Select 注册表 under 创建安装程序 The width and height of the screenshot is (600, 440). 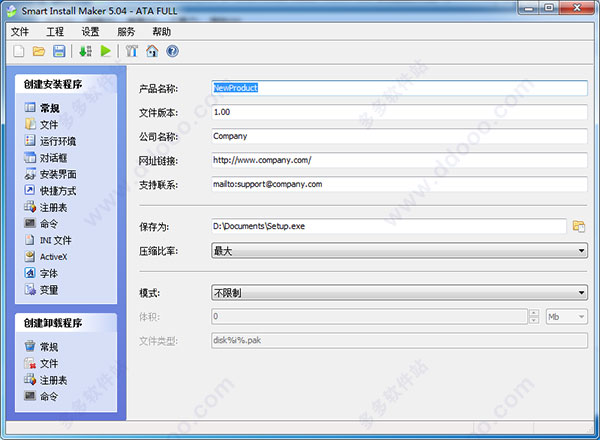(x=46, y=207)
